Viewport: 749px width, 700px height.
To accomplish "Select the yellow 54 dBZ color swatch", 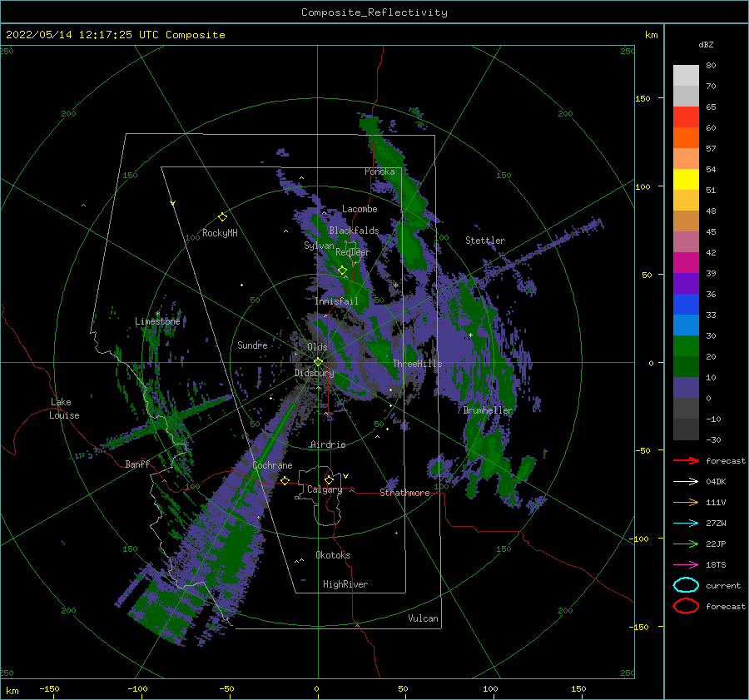I will (686, 180).
